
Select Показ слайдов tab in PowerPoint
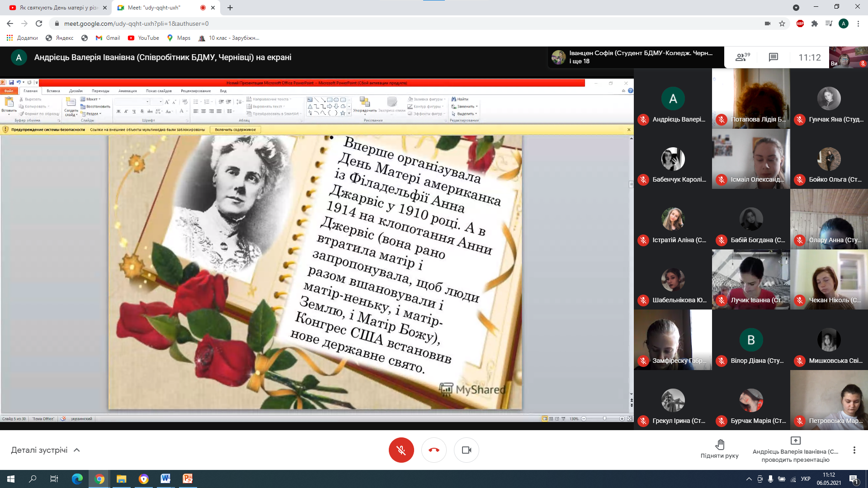[x=159, y=91]
